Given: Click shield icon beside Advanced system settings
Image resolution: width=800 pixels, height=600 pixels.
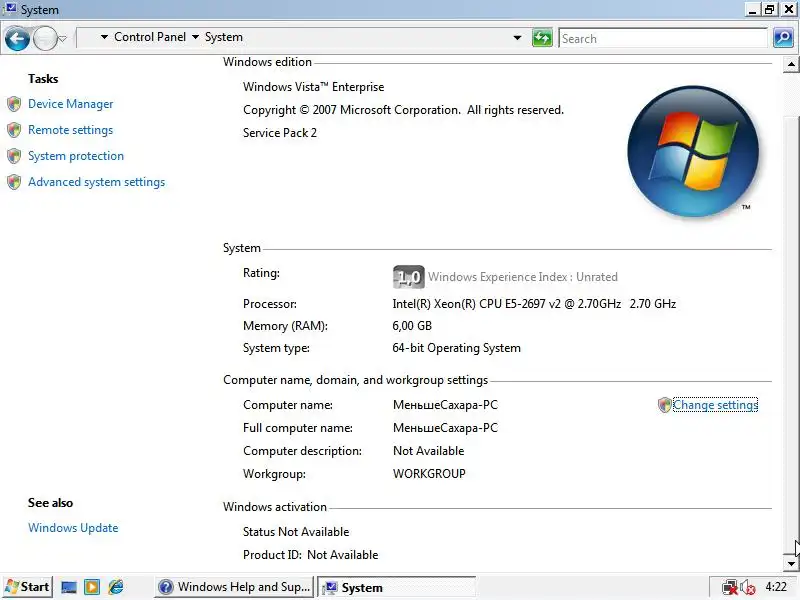Looking at the screenshot, I should (14, 182).
